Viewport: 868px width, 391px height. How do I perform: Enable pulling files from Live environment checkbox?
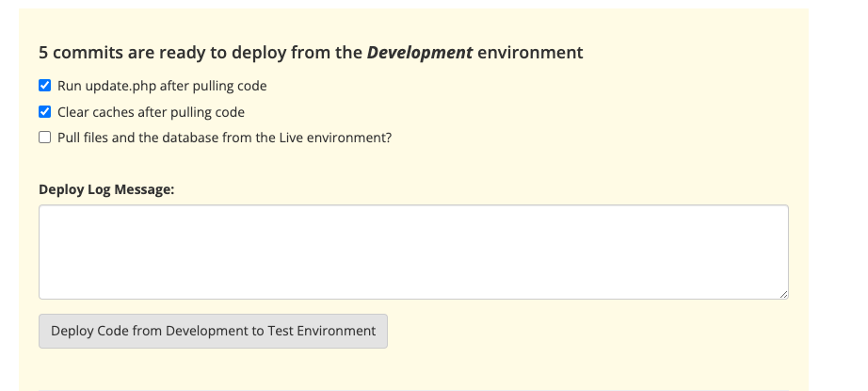pyautogui.click(x=44, y=138)
